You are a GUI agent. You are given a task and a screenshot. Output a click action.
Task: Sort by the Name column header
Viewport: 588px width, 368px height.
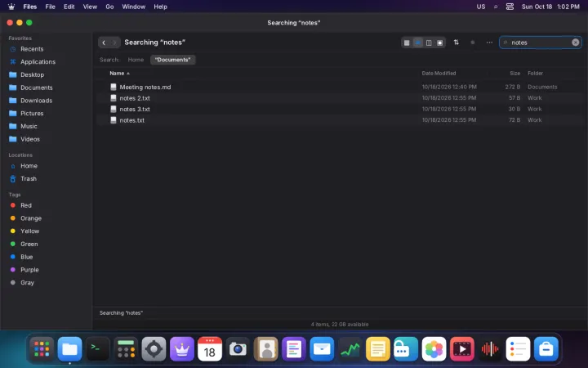pyautogui.click(x=119, y=74)
